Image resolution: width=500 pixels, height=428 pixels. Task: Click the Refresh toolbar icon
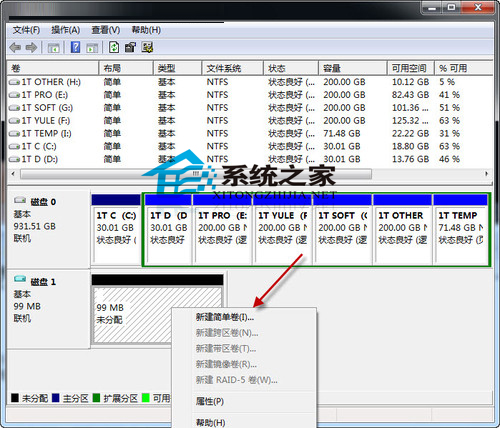(x=114, y=47)
